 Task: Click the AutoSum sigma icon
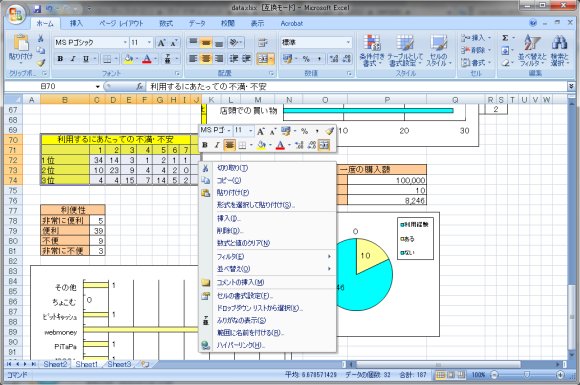505,38
